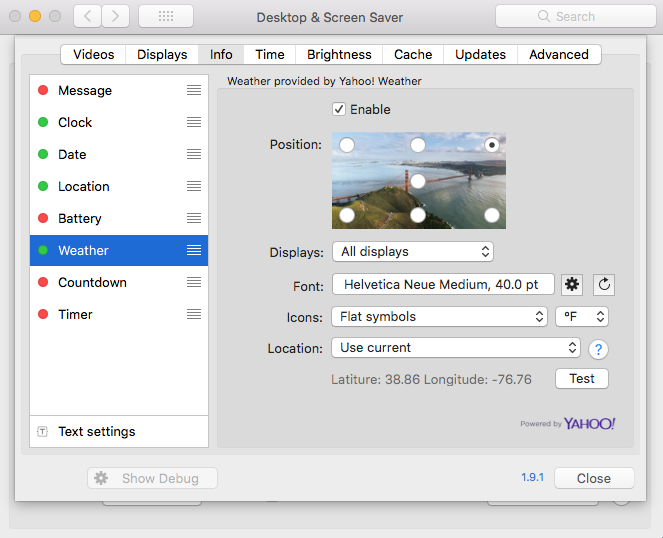
Task: Click the Text settings T icon
Action: [42, 431]
